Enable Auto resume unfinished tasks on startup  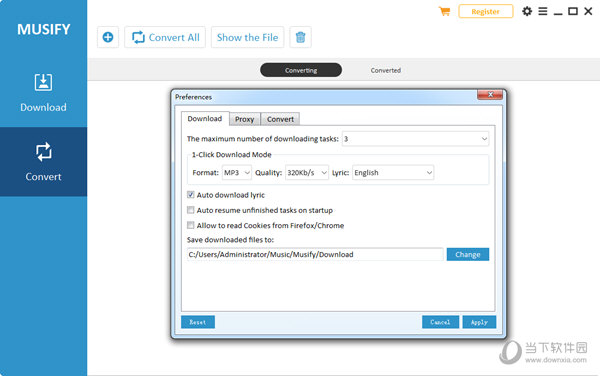pos(191,210)
